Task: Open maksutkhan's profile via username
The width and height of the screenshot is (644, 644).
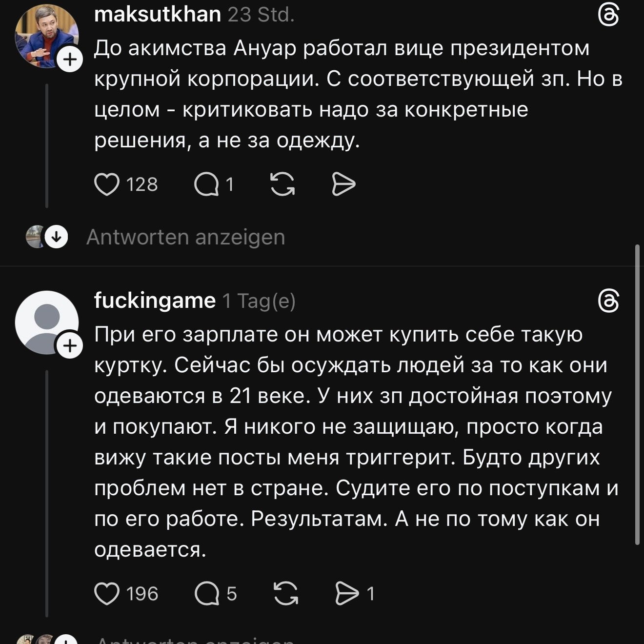Action: [157, 15]
